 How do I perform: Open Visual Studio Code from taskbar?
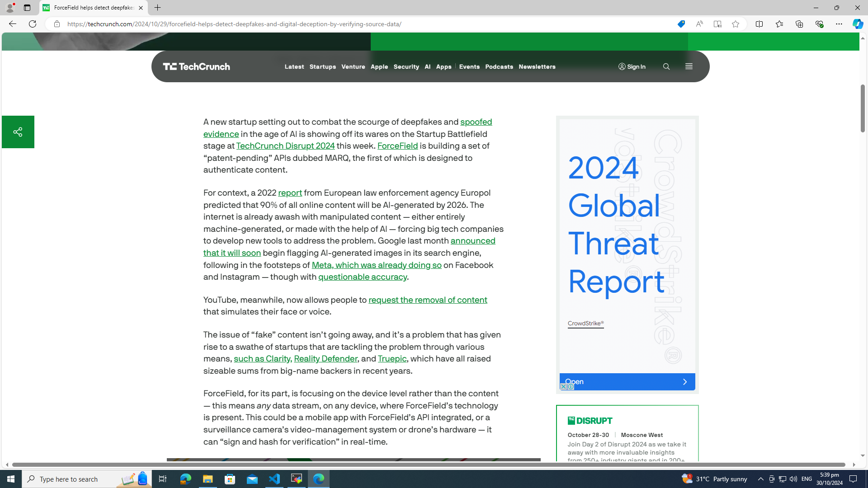[x=274, y=479]
